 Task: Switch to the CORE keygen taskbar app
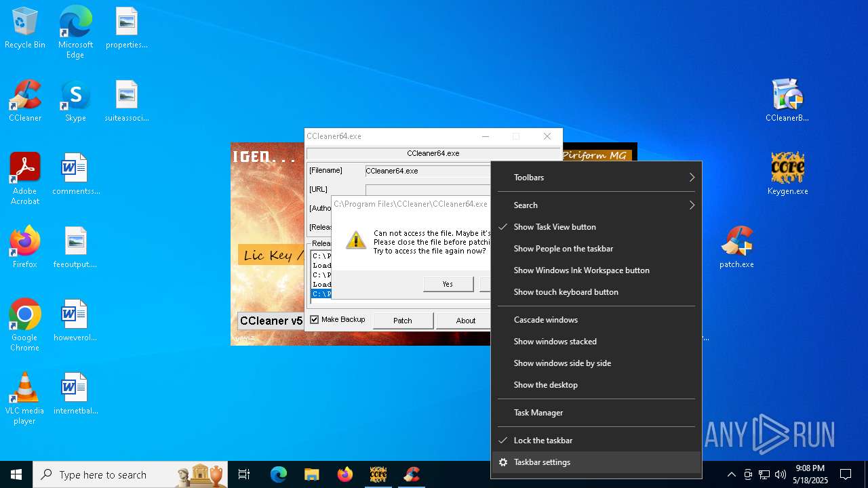(x=378, y=474)
